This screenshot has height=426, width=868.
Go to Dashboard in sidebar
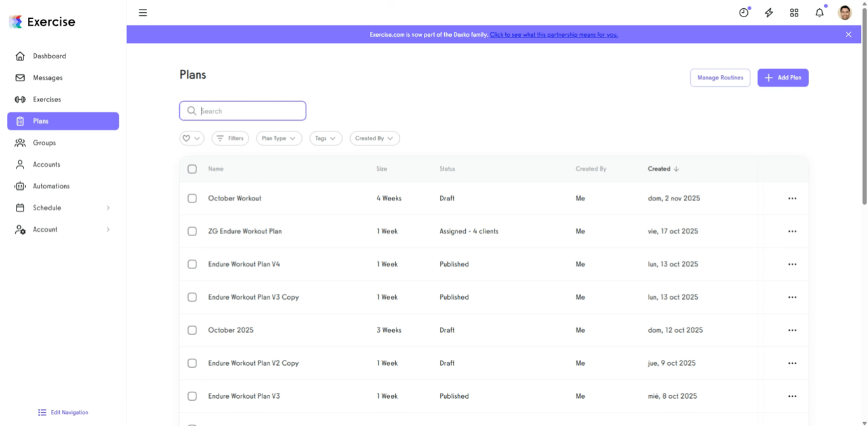63,56
